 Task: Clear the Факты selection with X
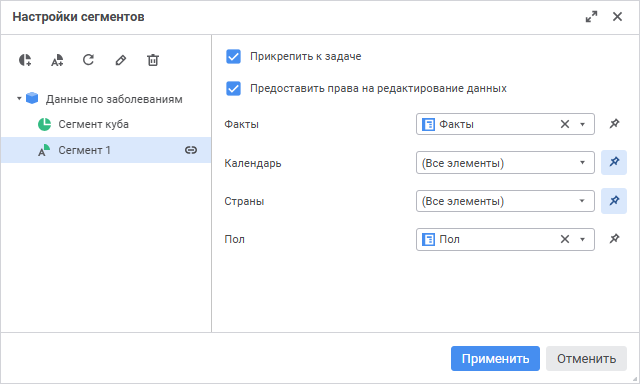[564, 124]
